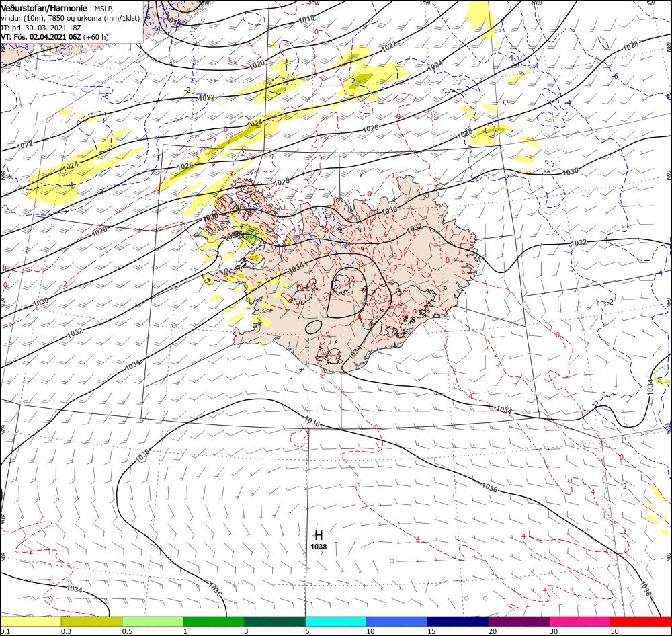This screenshot has height=636, width=672.
Task: Pick the yellow 0.1 precipitation legend swatch
Action: [30, 621]
